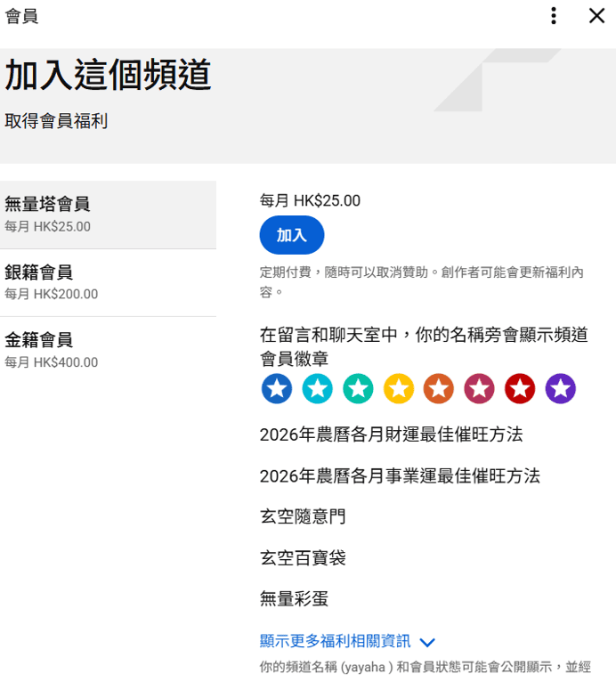Click the yayaha channel name disclosure text
The width and height of the screenshot is (616, 682).
pos(426,667)
